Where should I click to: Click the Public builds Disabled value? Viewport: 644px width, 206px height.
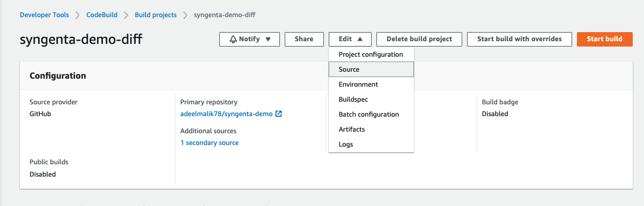42,174
